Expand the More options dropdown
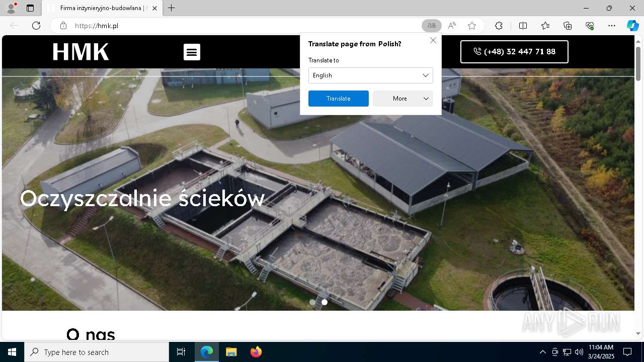 pyautogui.click(x=403, y=99)
